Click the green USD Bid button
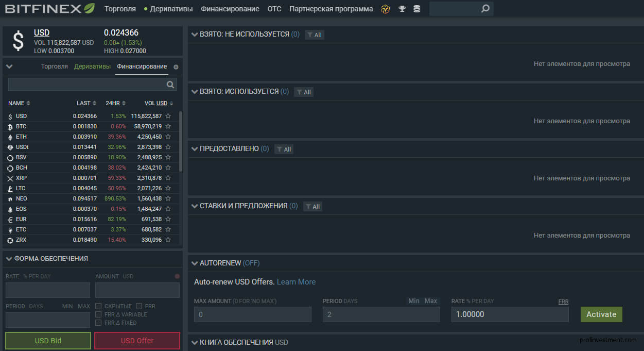644x351 pixels. [x=48, y=341]
